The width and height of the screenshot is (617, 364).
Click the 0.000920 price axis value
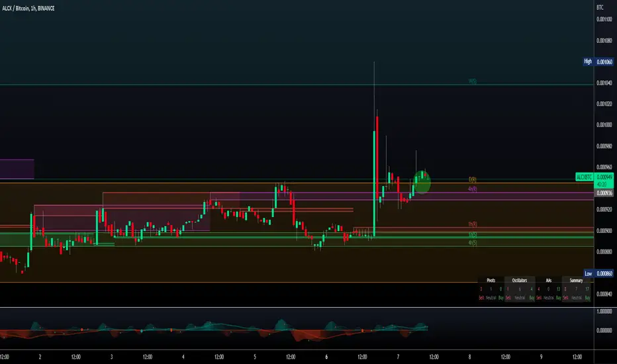tap(604, 209)
